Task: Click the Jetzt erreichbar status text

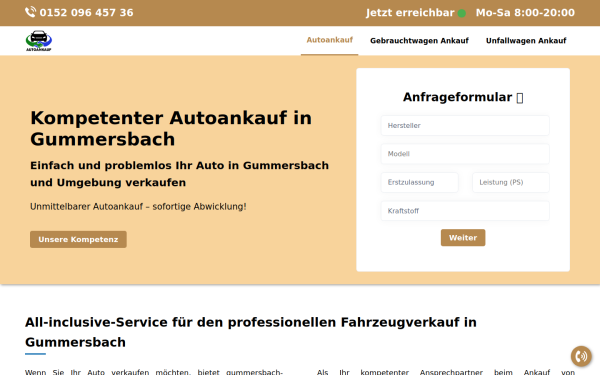Action: pos(410,13)
